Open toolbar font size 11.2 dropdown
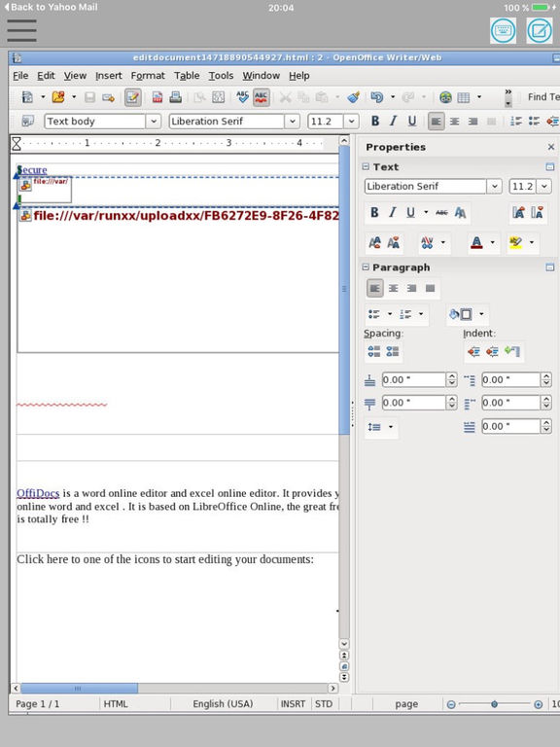 pos(351,122)
